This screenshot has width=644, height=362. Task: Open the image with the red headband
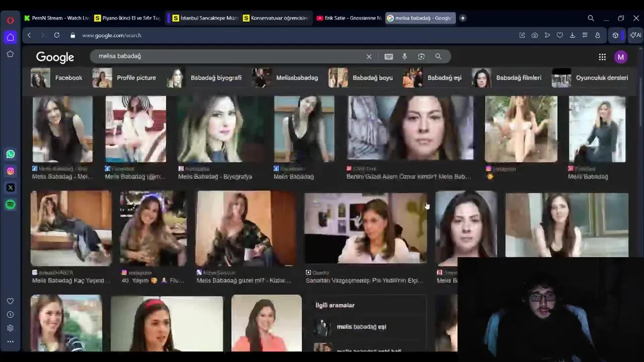[x=167, y=324]
